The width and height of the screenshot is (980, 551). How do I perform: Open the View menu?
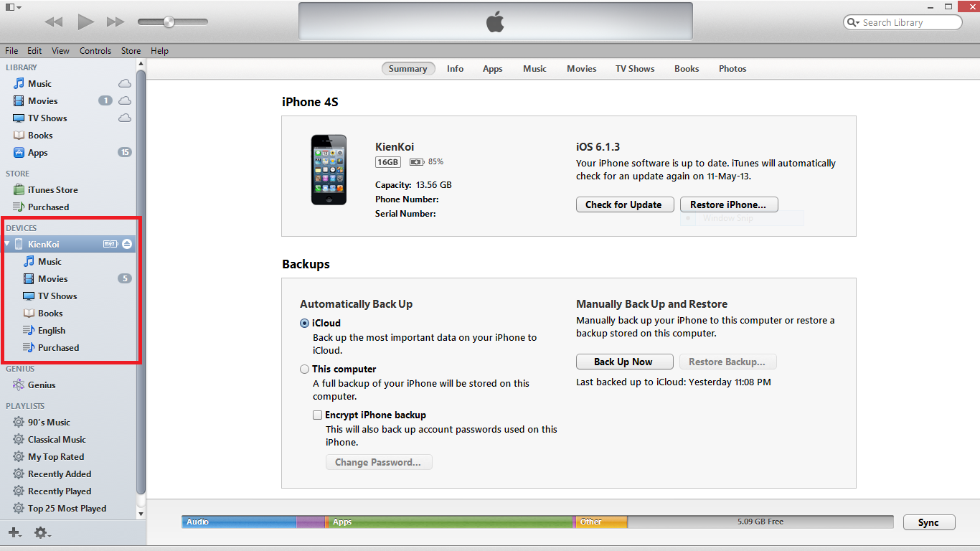tap(61, 51)
